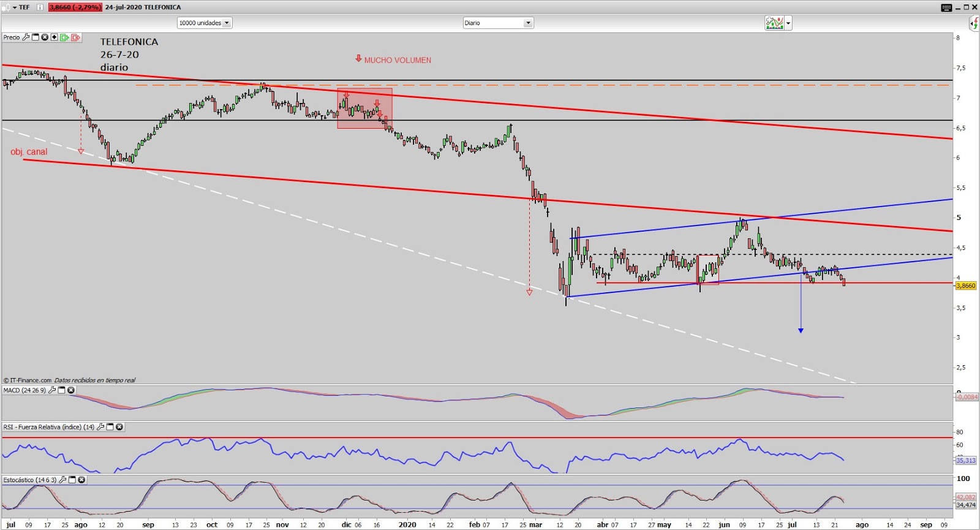Click the TELEFONICA chart title text

click(129, 42)
